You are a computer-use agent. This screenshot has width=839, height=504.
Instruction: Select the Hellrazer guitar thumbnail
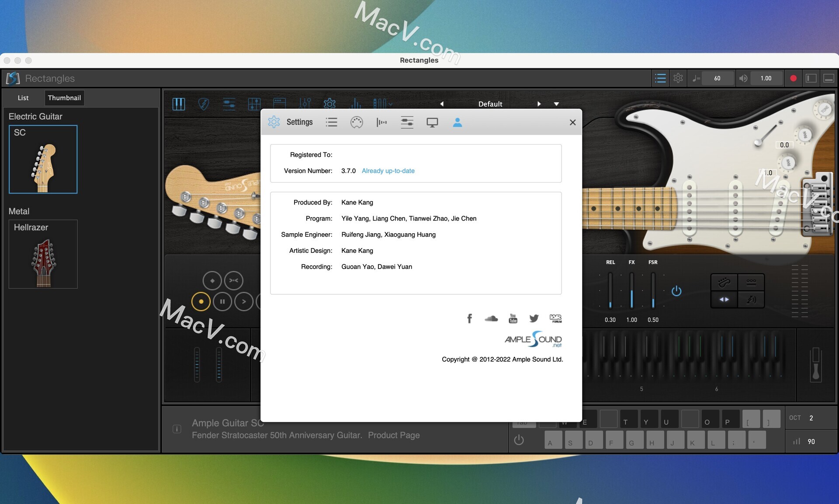(x=42, y=255)
